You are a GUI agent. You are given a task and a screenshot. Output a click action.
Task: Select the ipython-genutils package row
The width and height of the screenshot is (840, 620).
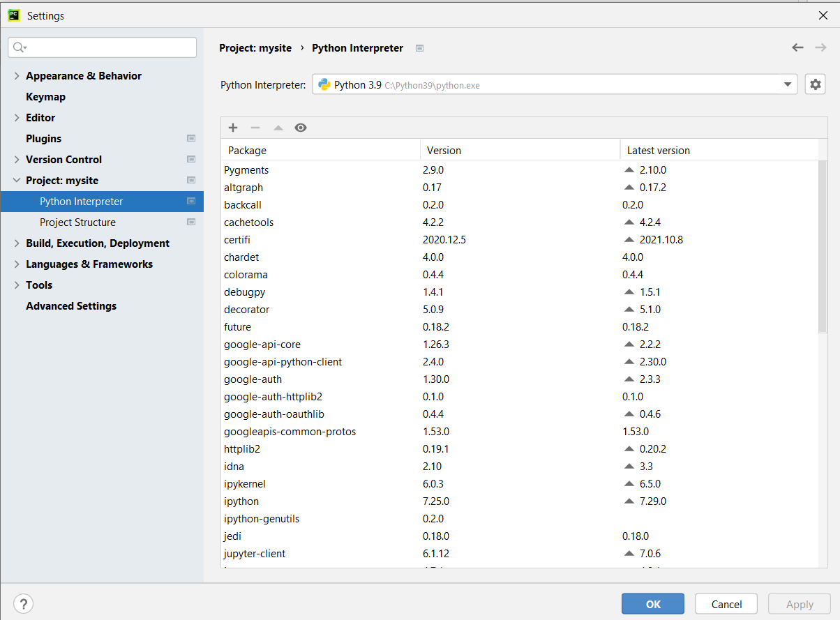click(x=520, y=519)
